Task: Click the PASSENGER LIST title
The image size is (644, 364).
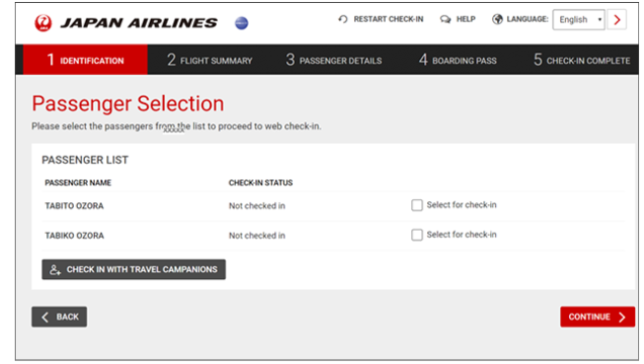Action: pos(85,160)
